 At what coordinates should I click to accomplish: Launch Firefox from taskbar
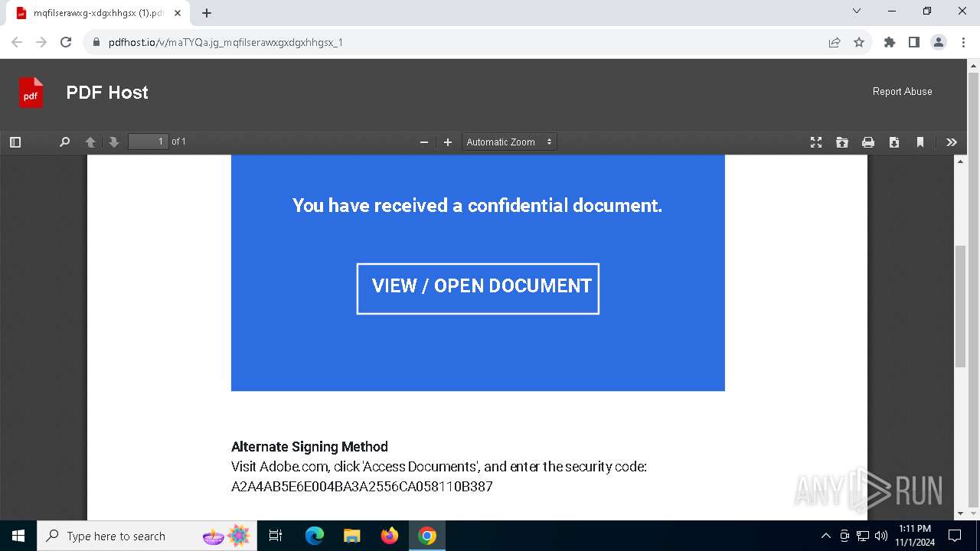tap(390, 536)
